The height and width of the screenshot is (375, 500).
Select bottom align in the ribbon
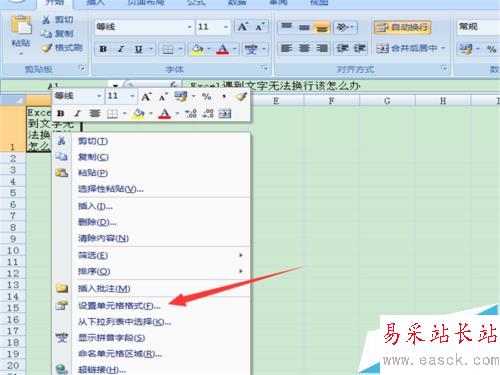322,27
